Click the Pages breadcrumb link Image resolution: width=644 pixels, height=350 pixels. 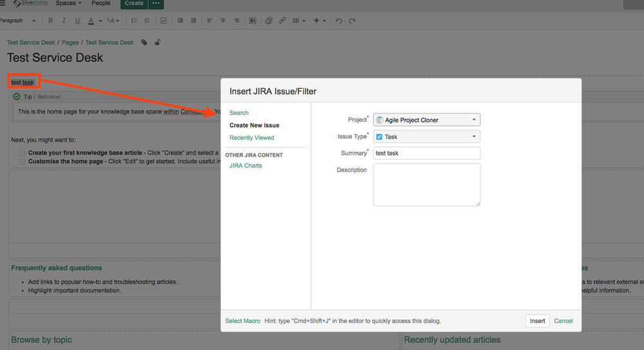(x=70, y=43)
